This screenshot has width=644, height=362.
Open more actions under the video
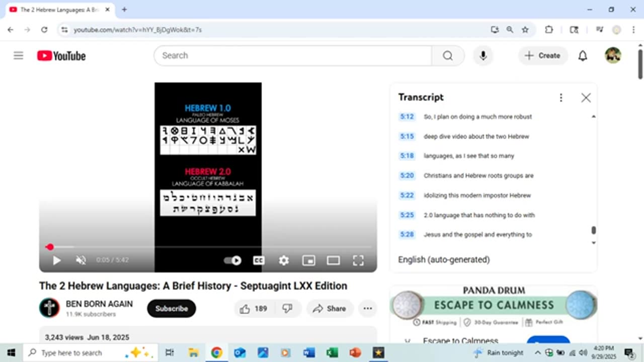[368, 309]
